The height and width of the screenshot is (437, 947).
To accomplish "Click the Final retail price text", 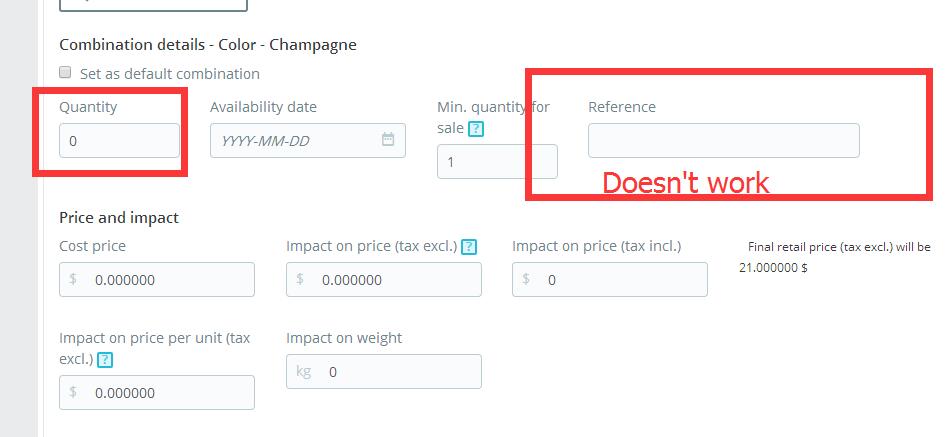I will pyautogui.click(x=835, y=257).
